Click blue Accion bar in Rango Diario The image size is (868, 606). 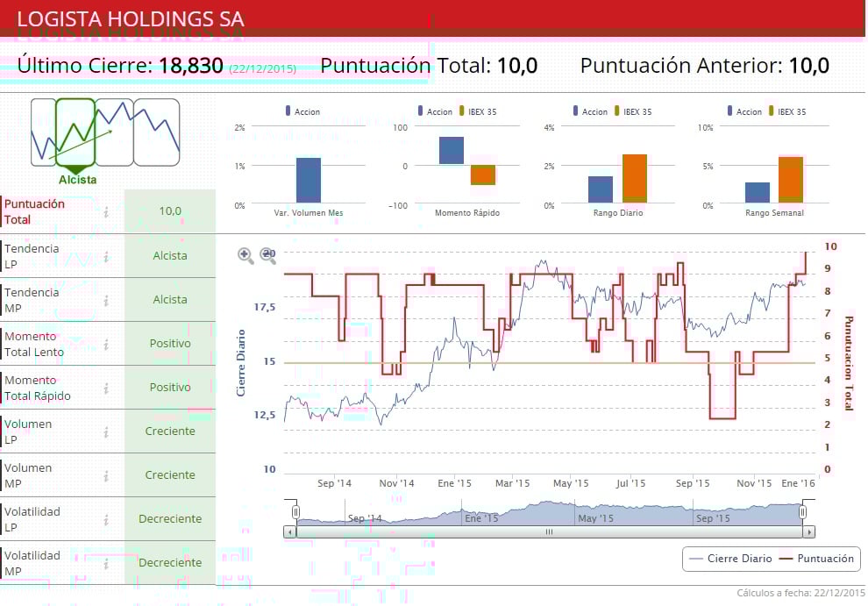pos(600,189)
